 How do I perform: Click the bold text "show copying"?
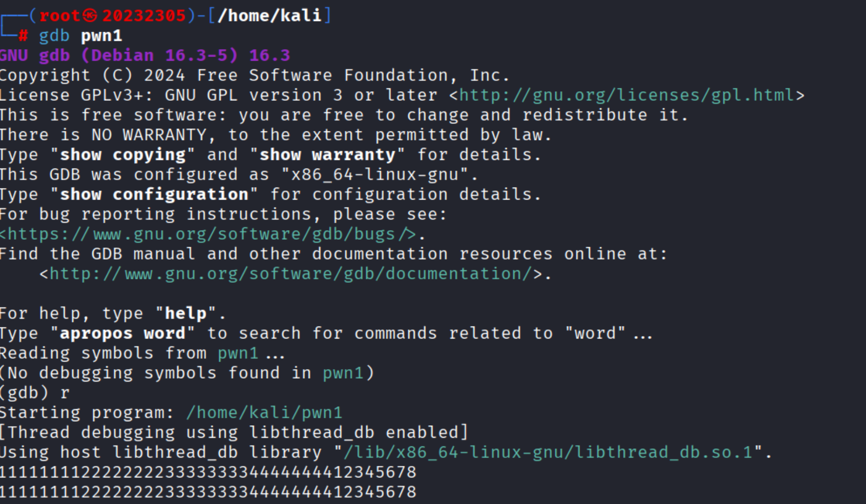(122, 155)
